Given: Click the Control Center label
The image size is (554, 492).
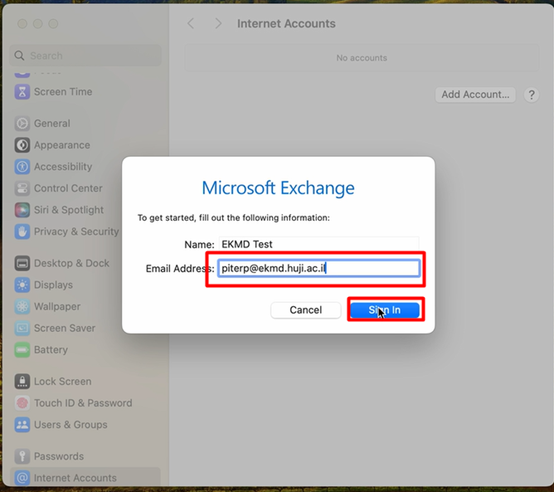Looking at the screenshot, I should tap(68, 188).
